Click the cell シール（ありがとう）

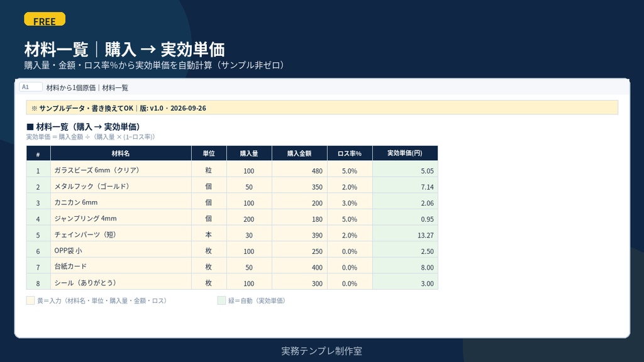tap(121, 282)
